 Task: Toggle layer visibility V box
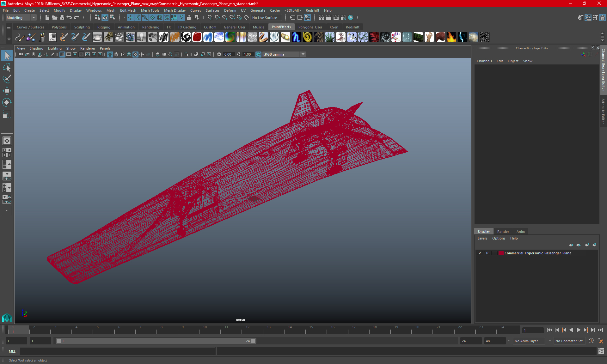pyautogui.click(x=480, y=253)
